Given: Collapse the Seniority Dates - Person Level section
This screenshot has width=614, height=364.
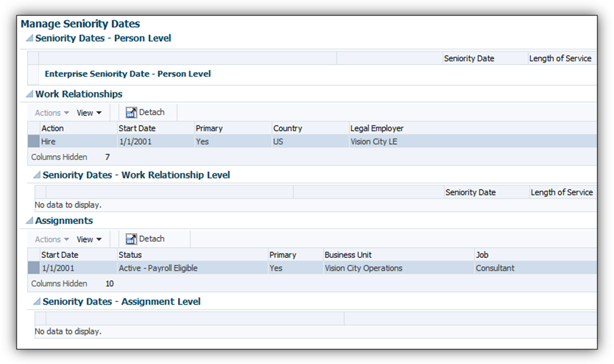Looking at the screenshot, I should click(29, 39).
